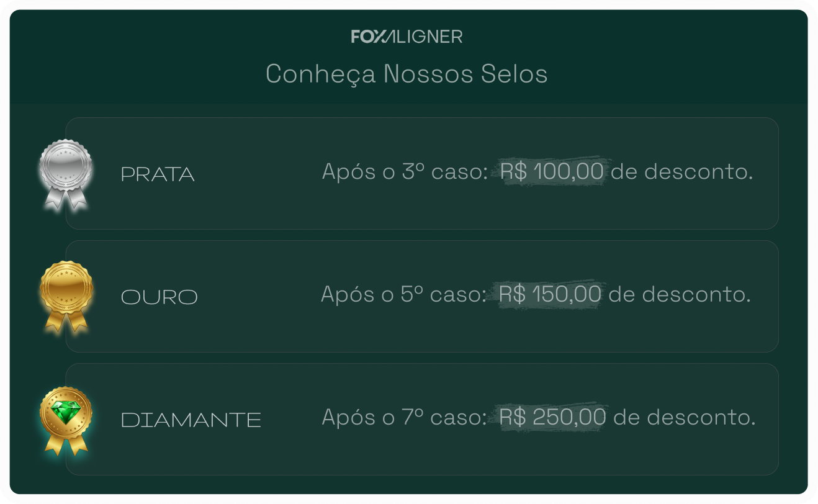Click "de desconto." in the Diamante row
Screen dimensions: 818x504
click(x=684, y=417)
